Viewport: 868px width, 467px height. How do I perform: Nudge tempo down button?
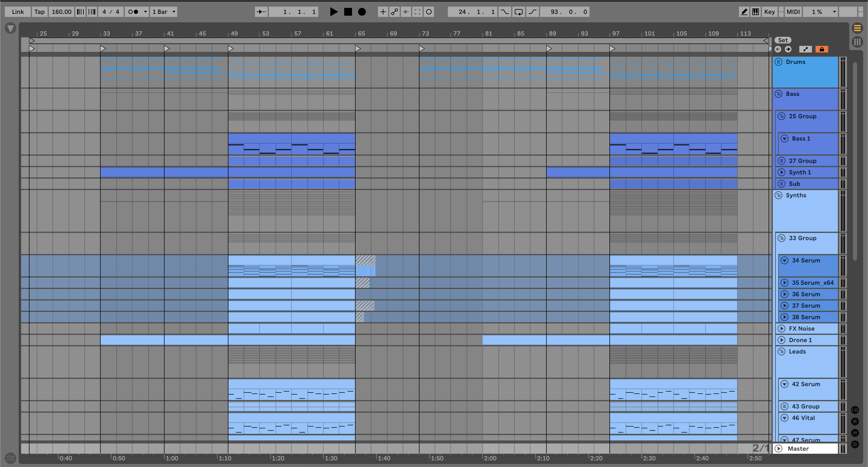[x=80, y=12]
